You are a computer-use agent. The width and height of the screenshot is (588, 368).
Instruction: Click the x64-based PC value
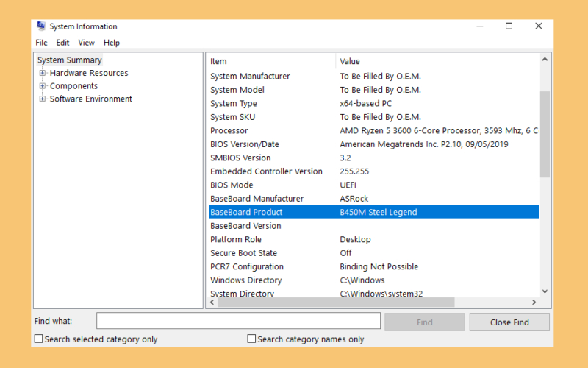[365, 103]
